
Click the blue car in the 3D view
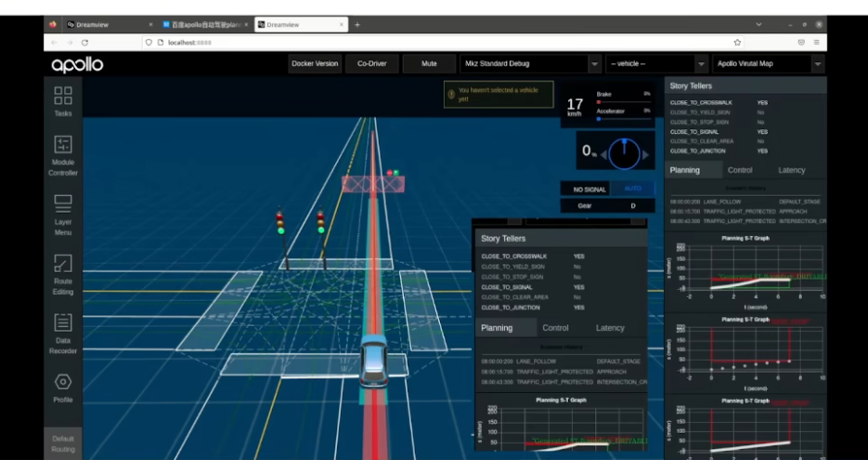click(x=374, y=361)
